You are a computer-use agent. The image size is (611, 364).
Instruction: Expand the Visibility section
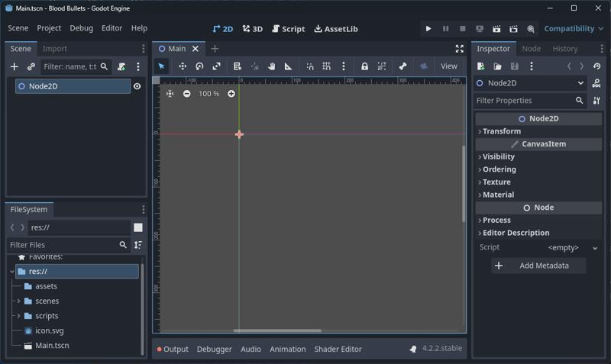pyautogui.click(x=538, y=156)
